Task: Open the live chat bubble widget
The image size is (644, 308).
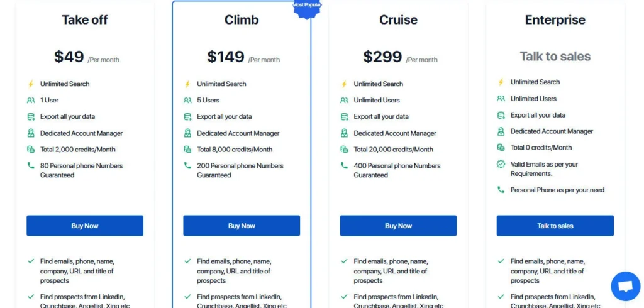Action: pos(625,287)
